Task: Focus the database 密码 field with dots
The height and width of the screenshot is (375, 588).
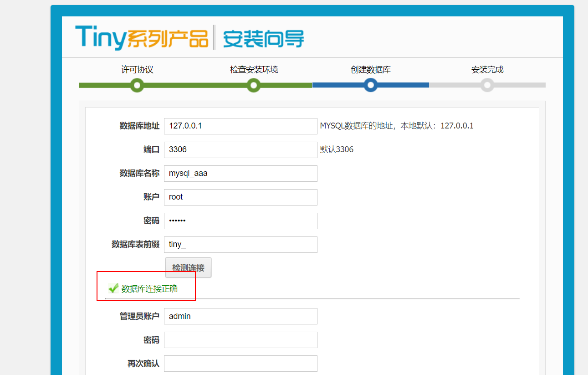Action: (x=240, y=221)
